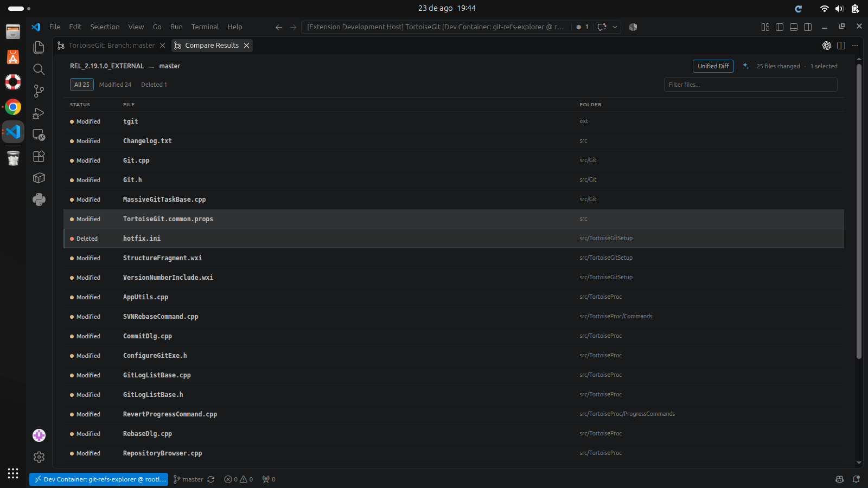Click the Split Editor icon
Viewport: 868px width, 488px height.
point(841,46)
